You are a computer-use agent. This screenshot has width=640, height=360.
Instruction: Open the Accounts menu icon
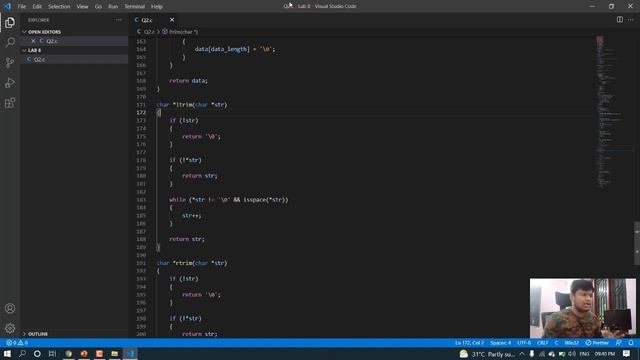(10, 308)
